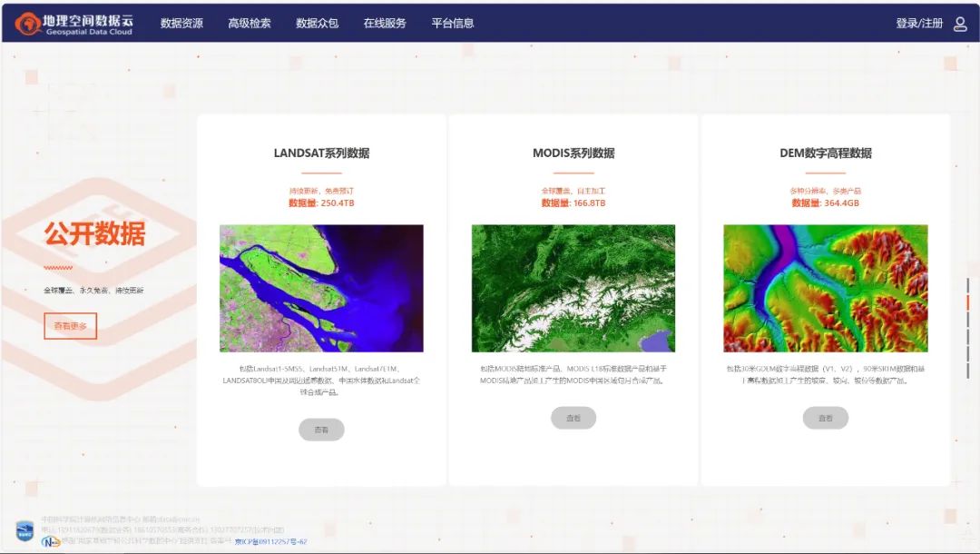980x554 pixels.
Task: Select the third page indicator bar
Action: [x=968, y=320]
